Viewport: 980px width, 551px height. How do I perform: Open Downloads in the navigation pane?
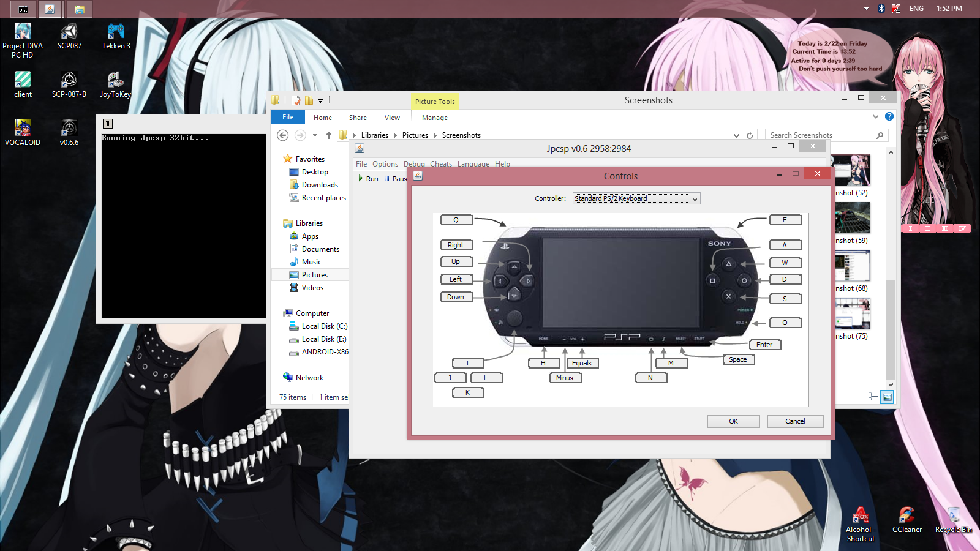(x=320, y=185)
